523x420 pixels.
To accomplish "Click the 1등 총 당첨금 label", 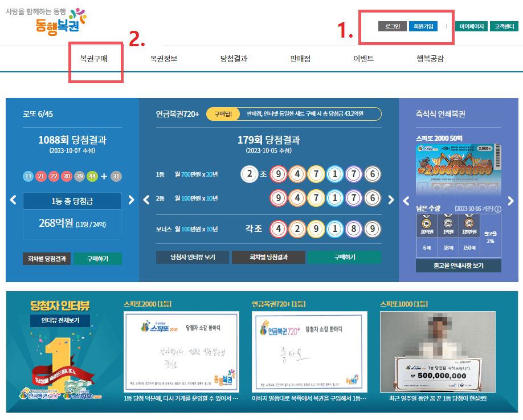I will [x=72, y=201].
